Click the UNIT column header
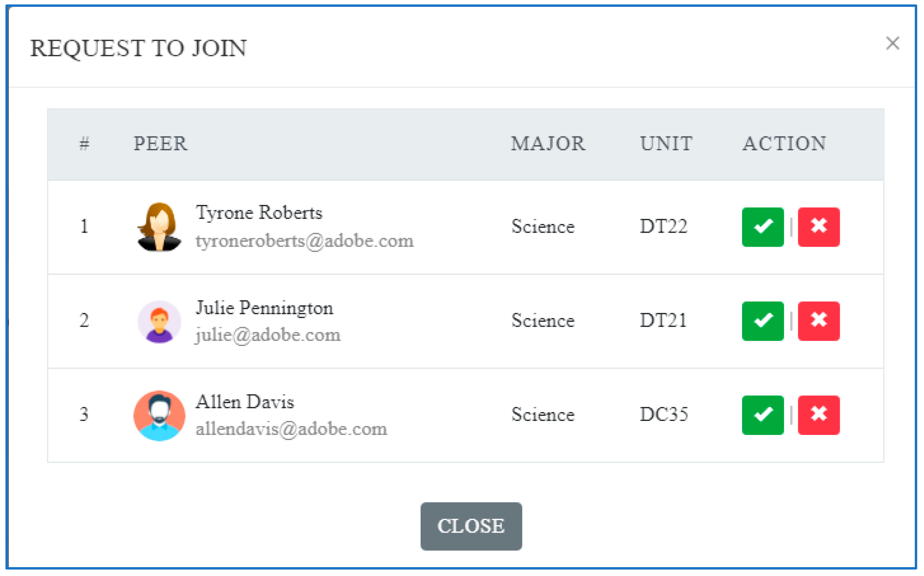 coord(666,143)
